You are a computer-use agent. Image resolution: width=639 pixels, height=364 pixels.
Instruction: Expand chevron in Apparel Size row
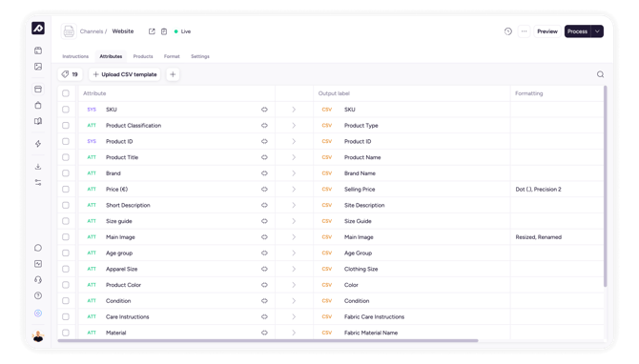point(294,269)
